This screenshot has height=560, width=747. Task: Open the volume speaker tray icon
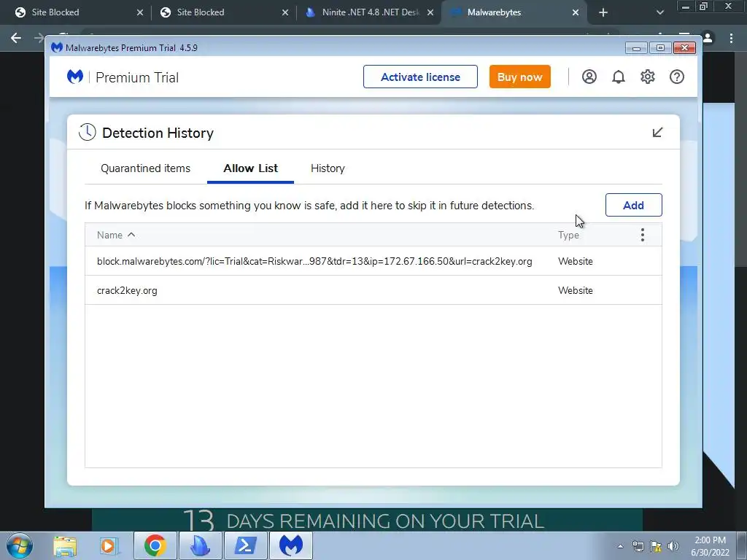click(673, 546)
